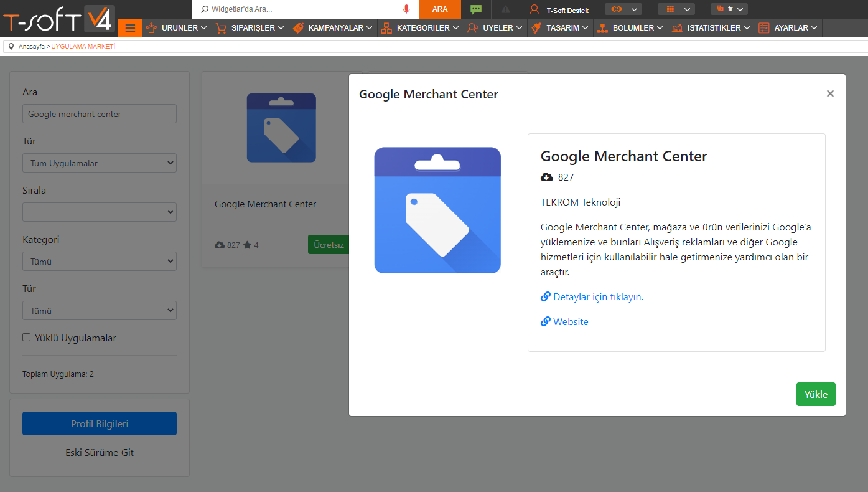Open the Tüm Uygulamalar type dropdown
Image resolution: width=868 pixels, height=492 pixels.
point(100,163)
